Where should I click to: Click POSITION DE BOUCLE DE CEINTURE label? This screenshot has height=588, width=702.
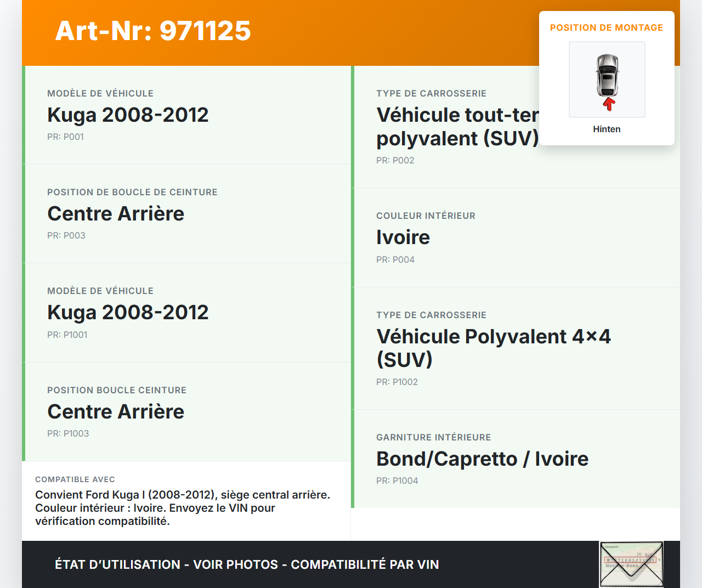132,192
